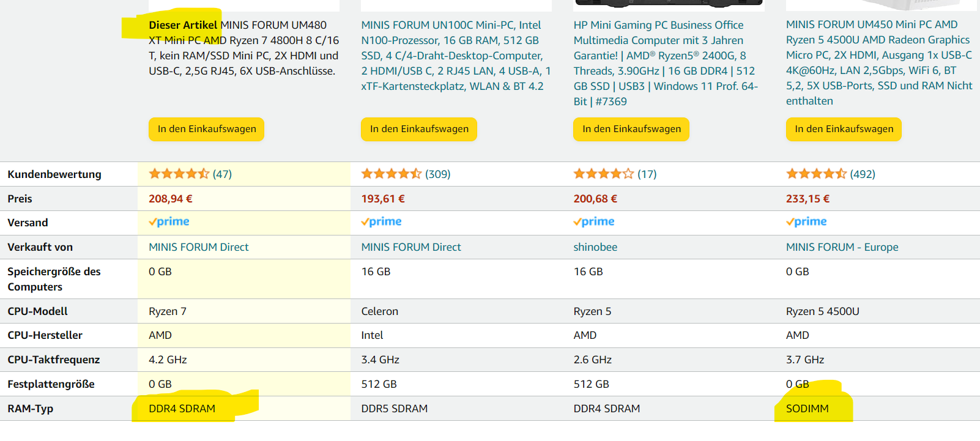Open the MINIS FORUM UM450 Mini PC link
This screenshot has height=441, width=980.
[x=879, y=62]
